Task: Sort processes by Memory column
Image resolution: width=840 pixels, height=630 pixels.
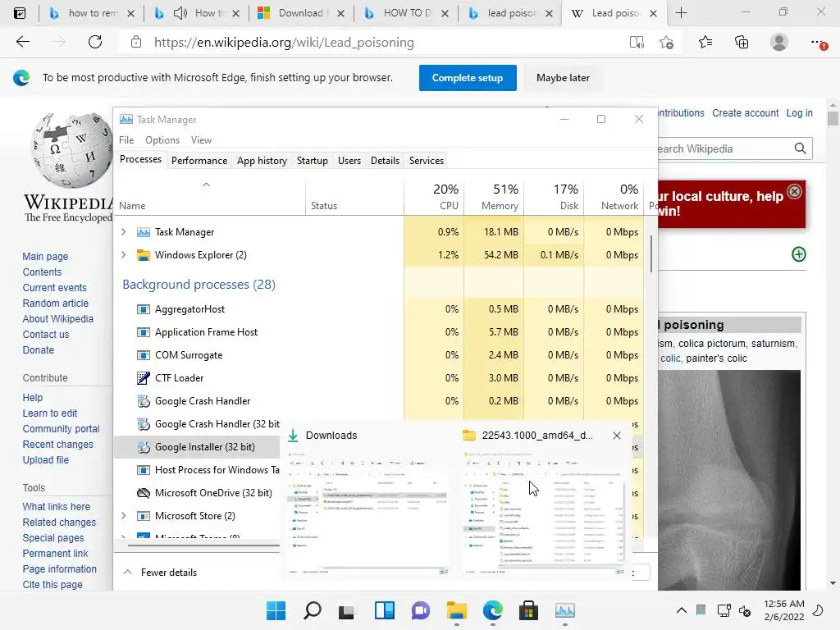Action: (x=495, y=197)
